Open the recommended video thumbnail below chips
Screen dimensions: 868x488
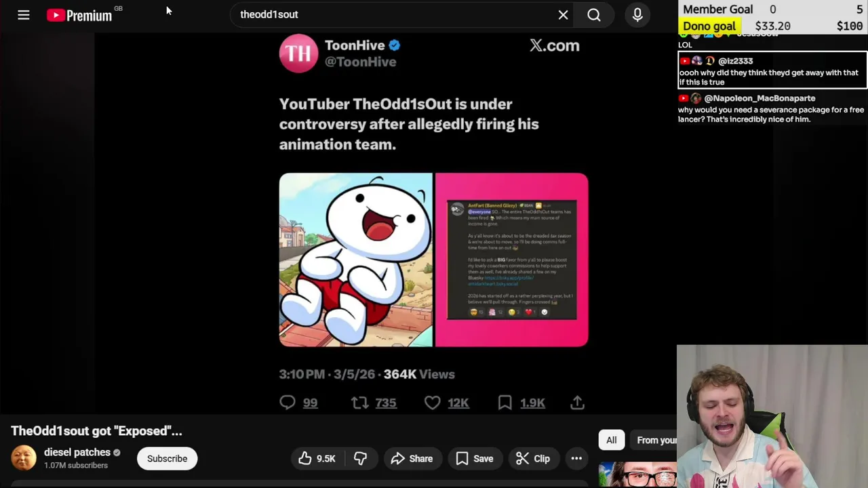click(x=637, y=475)
